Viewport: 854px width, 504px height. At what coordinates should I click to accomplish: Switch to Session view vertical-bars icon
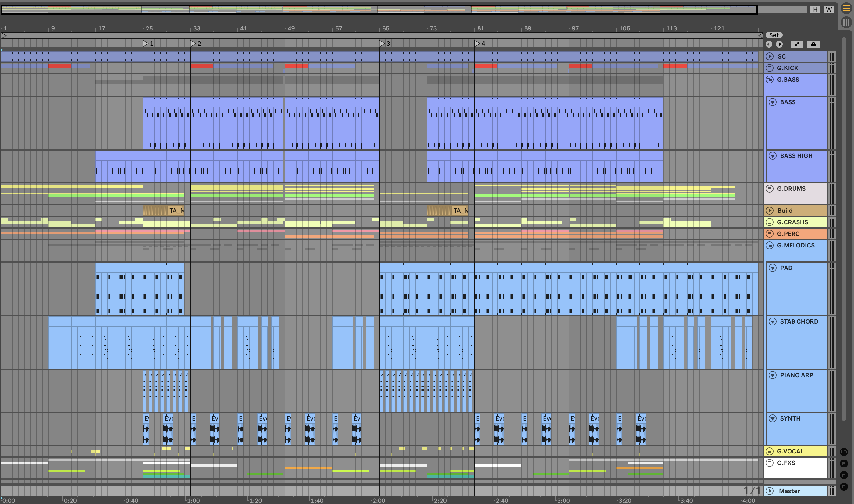point(846,23)
